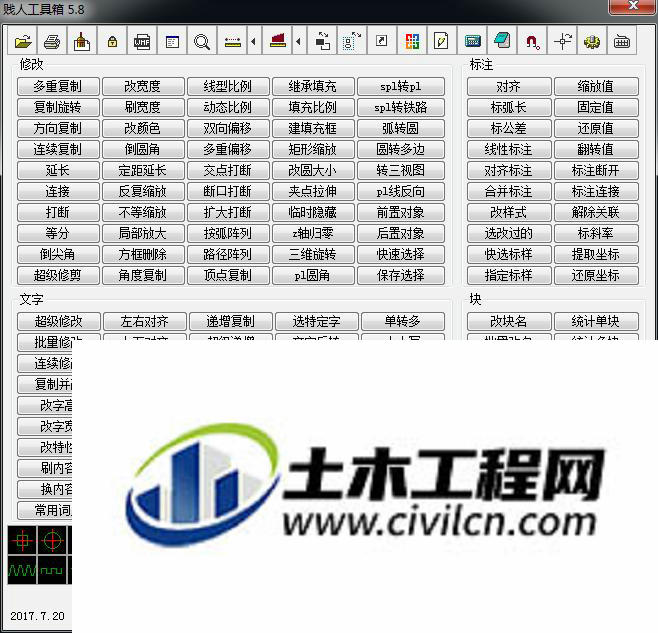658x633 pixels.
Task: Click the 交点打断 button
Action: pyautogui.click(x=228, y=170)
